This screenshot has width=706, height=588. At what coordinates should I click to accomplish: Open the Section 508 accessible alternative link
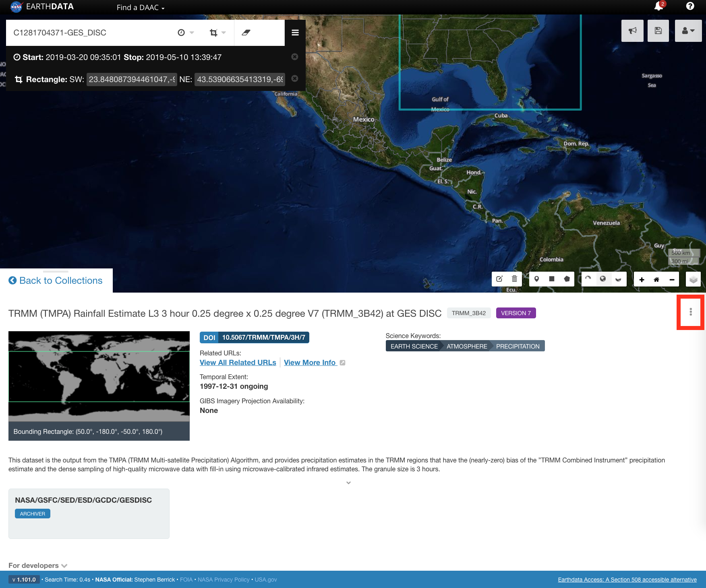[627, 580]
